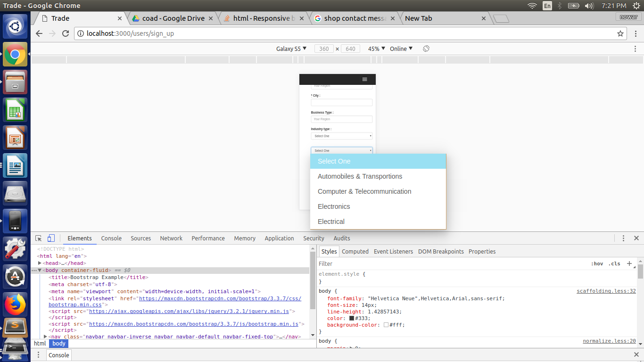Choose Computer & Telecommunication option
The height and width of the screenshot is (362, 644).
[x=378, y=191]
